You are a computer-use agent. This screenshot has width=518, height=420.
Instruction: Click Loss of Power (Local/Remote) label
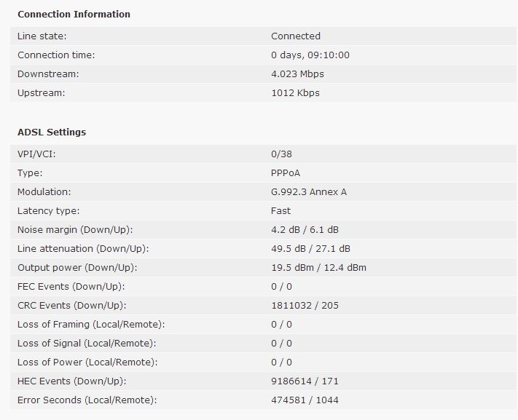[87, 362]
